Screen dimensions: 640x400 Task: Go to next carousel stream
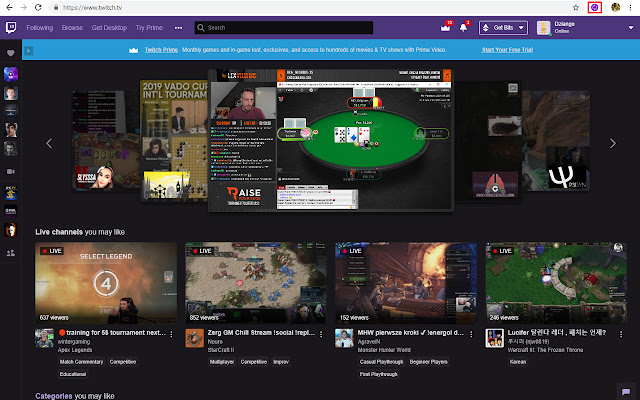click(x=613, y=143)
